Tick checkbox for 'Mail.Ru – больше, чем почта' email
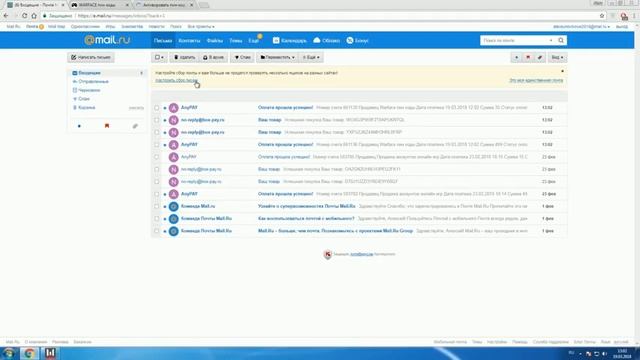Image resolution: width=640 pixels, height=360 pixels. click(x=157, y=231)
